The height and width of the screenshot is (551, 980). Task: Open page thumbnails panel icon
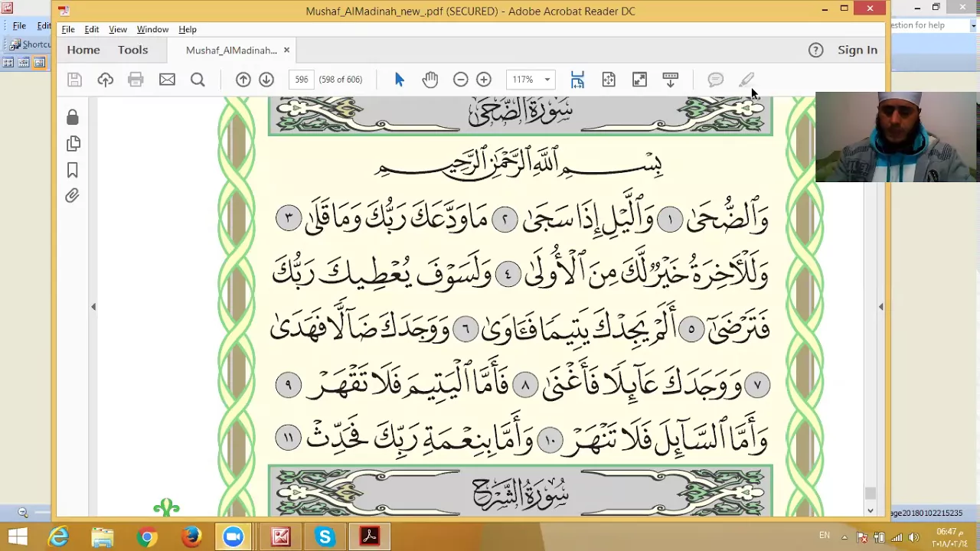coord(73,144)
